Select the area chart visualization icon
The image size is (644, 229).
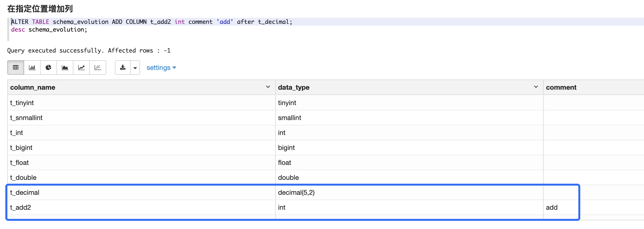pyautogui.click(x=65, y=67)
